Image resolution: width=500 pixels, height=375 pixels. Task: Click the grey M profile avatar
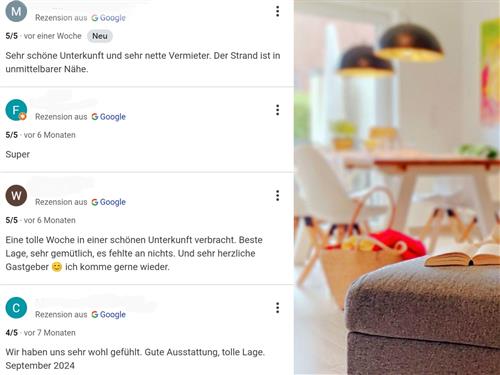coord(16,11)
